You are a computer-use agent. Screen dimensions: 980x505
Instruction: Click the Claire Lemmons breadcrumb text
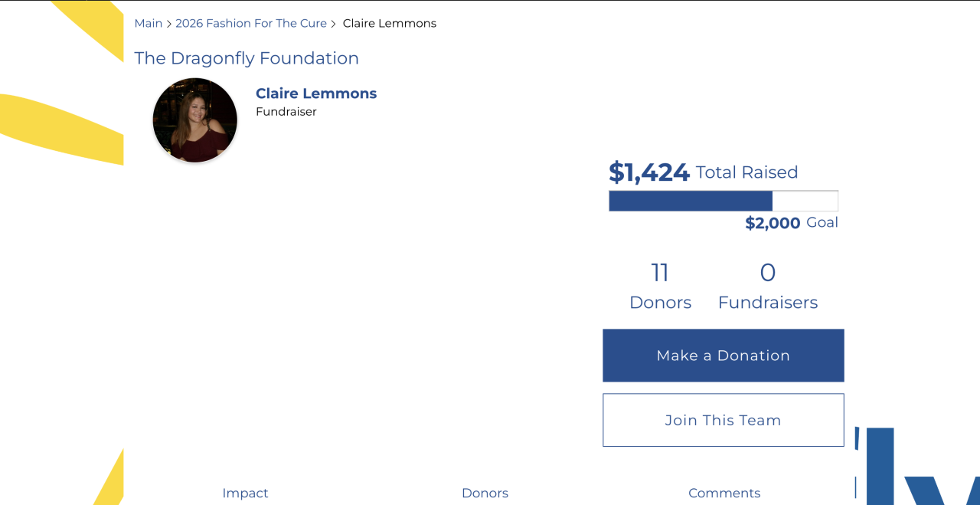pyautogui.click(x=389, y=24)
